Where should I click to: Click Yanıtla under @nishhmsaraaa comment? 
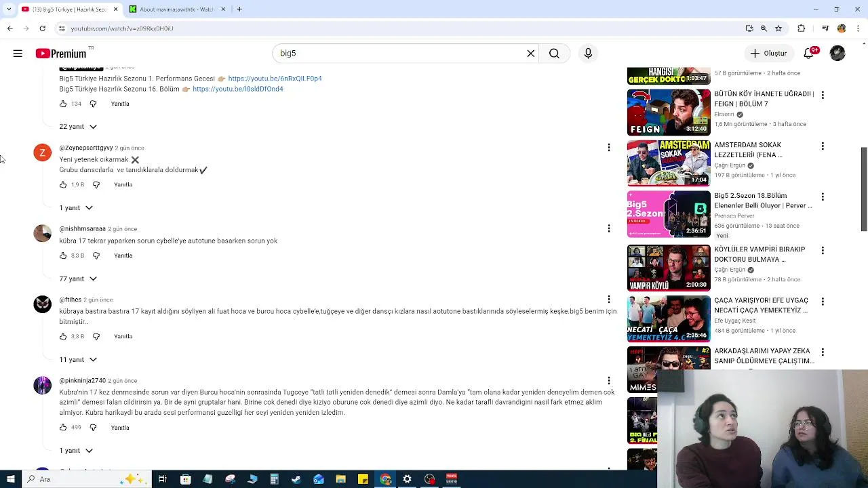tap(123, 256)
